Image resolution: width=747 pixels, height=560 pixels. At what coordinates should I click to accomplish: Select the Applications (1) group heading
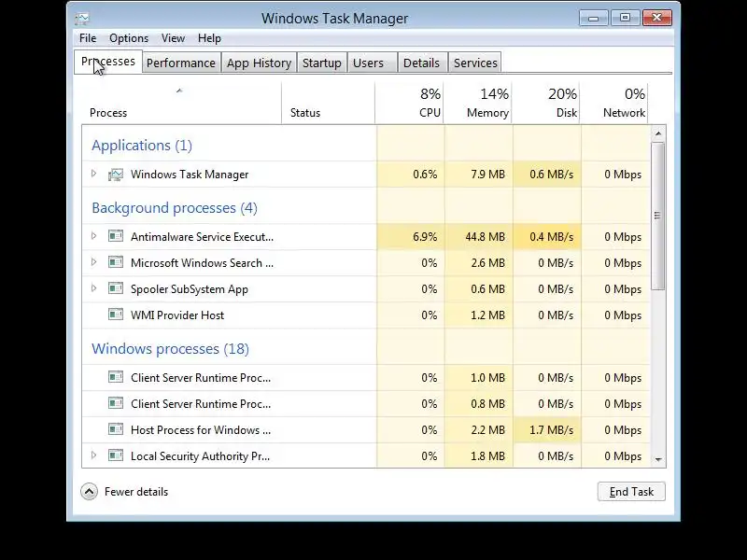142,146
